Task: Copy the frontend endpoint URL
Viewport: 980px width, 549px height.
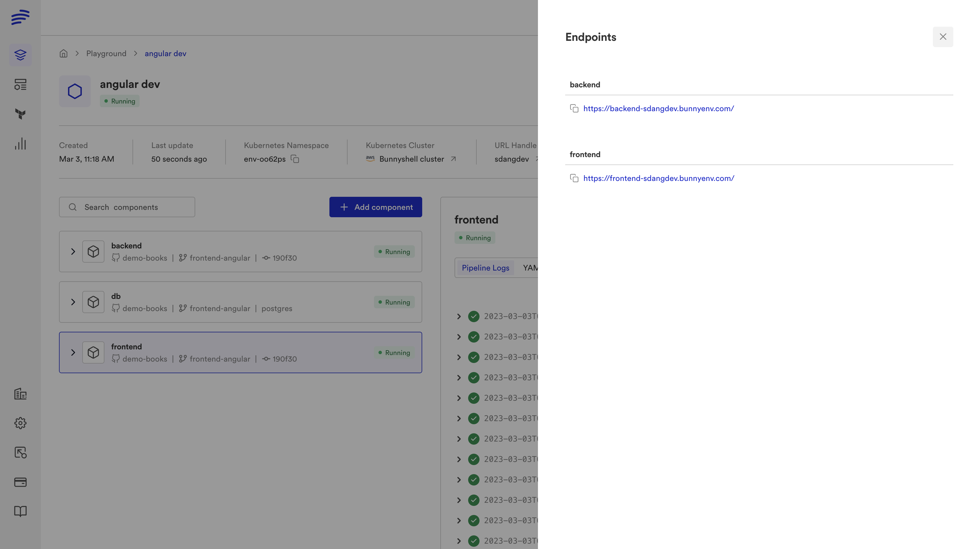Action: 574,178
